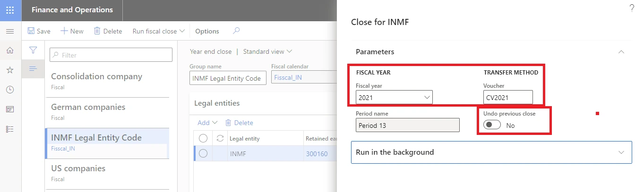Open Run fiscal close dropdown menu
The image size is (644, 192).
[158, 31]
